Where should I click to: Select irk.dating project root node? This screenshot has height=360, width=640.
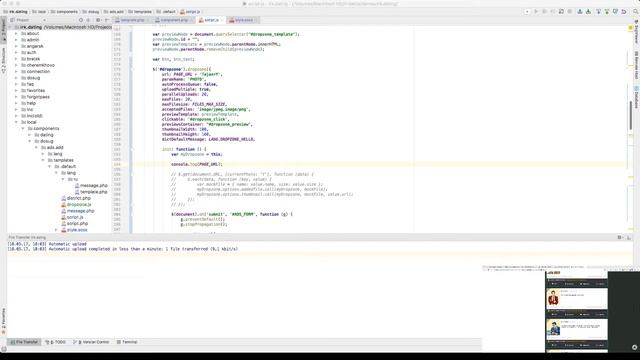pyautogui.click(x=59, y=27)
